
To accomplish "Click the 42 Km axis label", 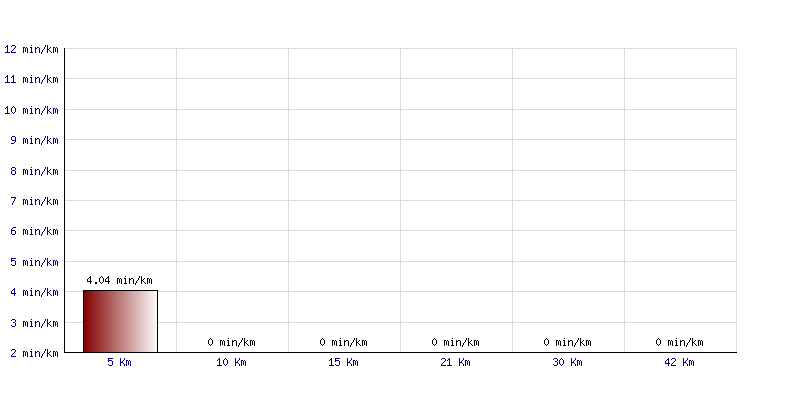I will [x=679, y=362].
